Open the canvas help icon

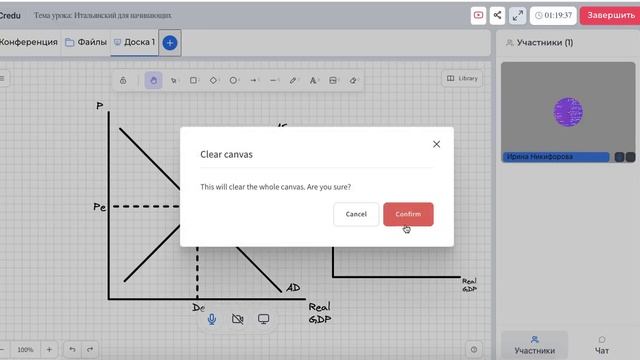(x=474, y=349)
